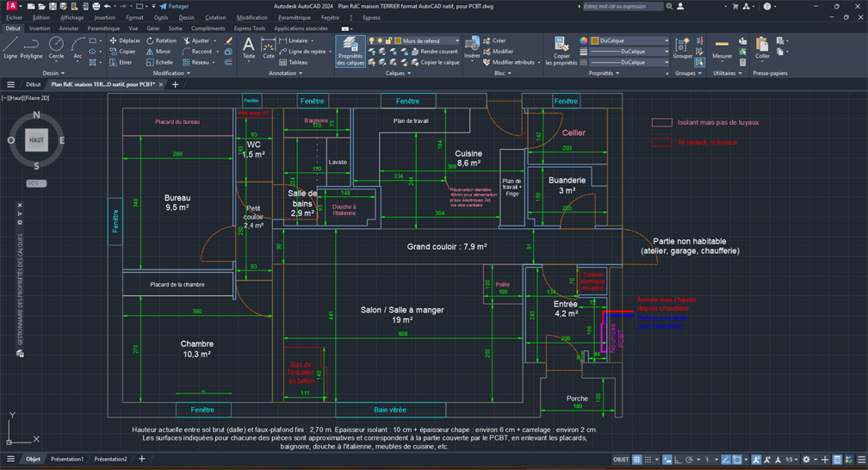Toggle dynamic input in status bar

(667, 460)
